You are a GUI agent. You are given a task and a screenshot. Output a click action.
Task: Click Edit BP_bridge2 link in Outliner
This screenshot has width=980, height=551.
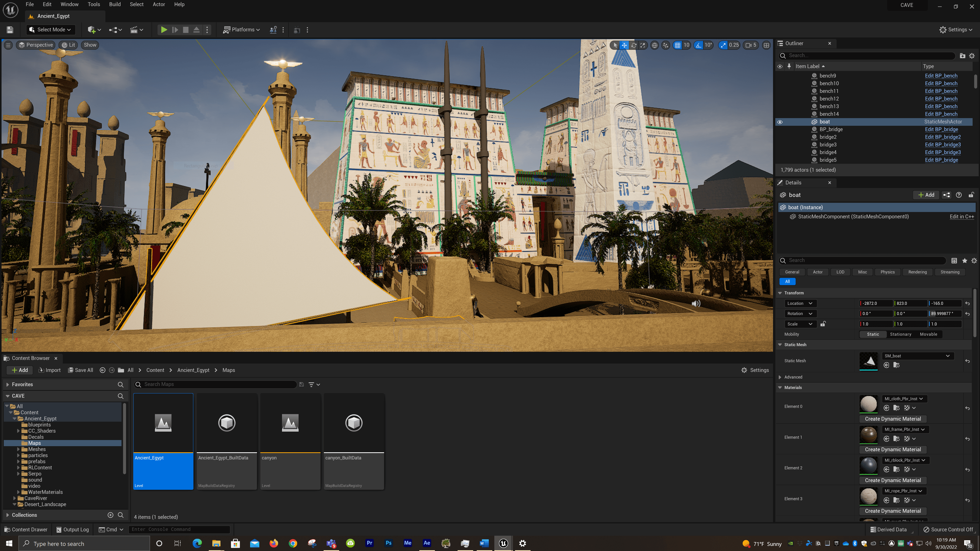(943, 137)
